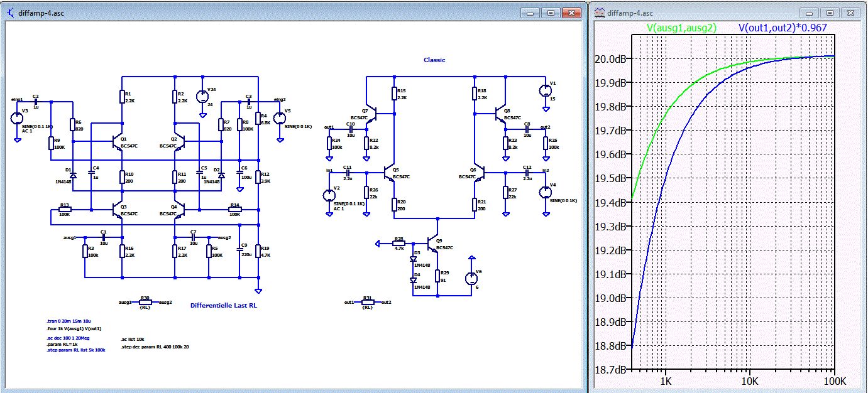Click the 'Classic' heading text
The width and height of the screenshot is (868, 393).
point(434,60)
